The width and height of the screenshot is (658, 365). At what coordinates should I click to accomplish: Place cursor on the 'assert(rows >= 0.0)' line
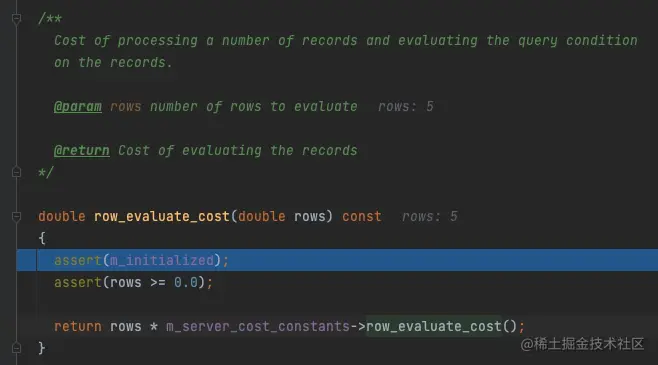click(x=133, y=282)
